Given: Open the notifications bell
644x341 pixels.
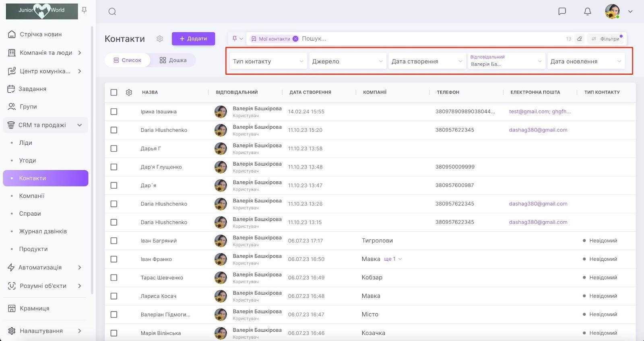Looking at the screenshot, I should click(x=587, y=11).
